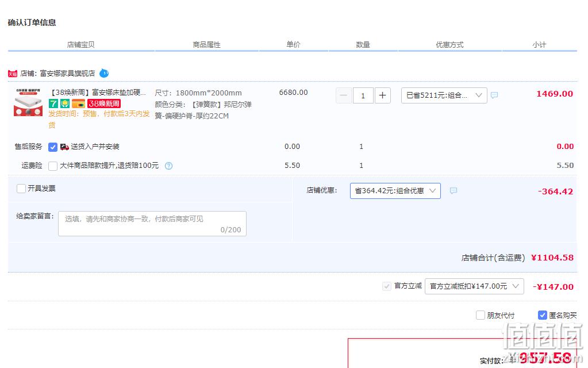
Task: Click the subtotal amount 1469.00
Action: click(x=555, y=94)
